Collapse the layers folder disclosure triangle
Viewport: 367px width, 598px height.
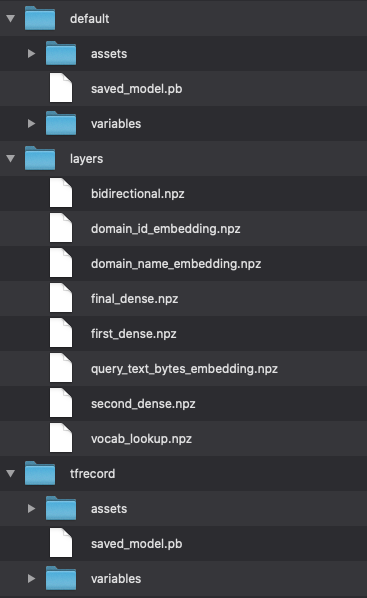point(11,158)
